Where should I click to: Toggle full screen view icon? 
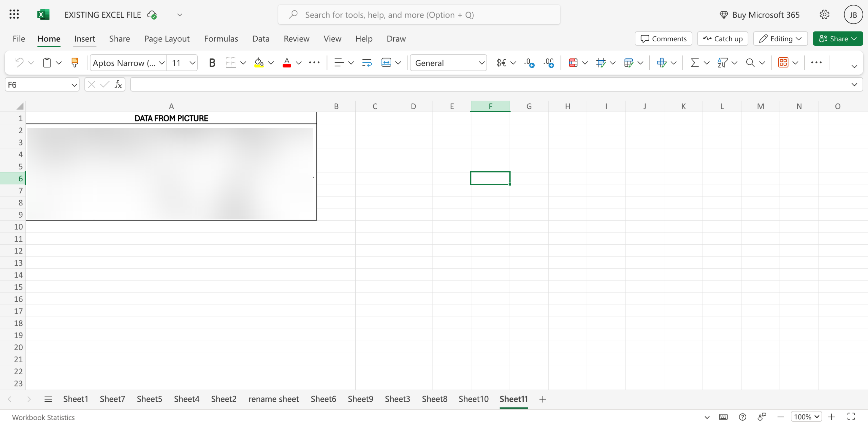click(x=851, y=417)
